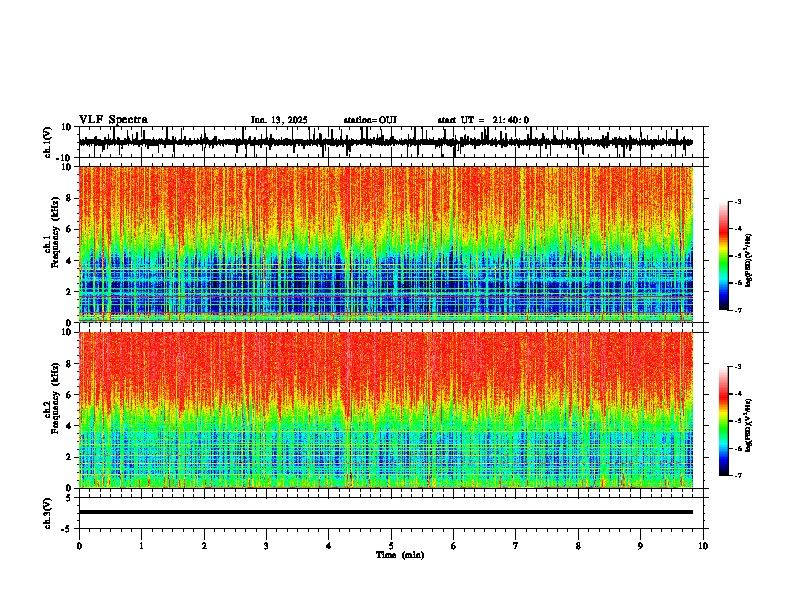The image size is (792, 612).
Task: Click the ch.1 color bar log(PSD) unit label
Action: 749,261
